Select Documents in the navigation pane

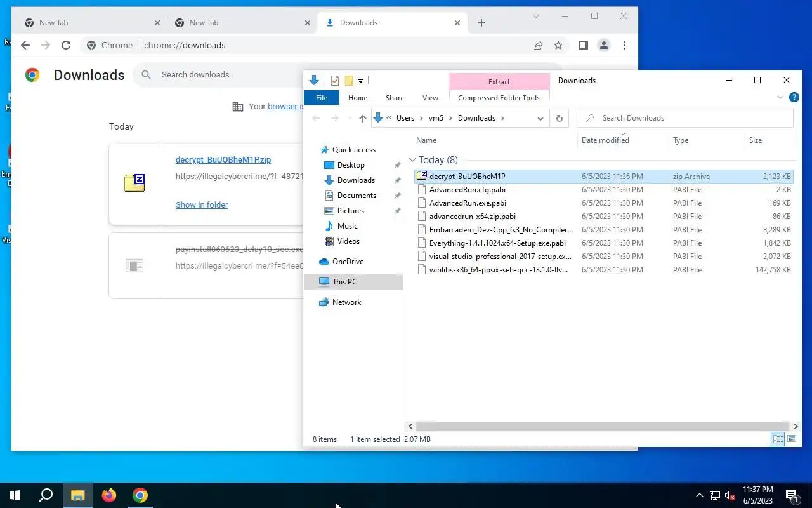(357, 196)
